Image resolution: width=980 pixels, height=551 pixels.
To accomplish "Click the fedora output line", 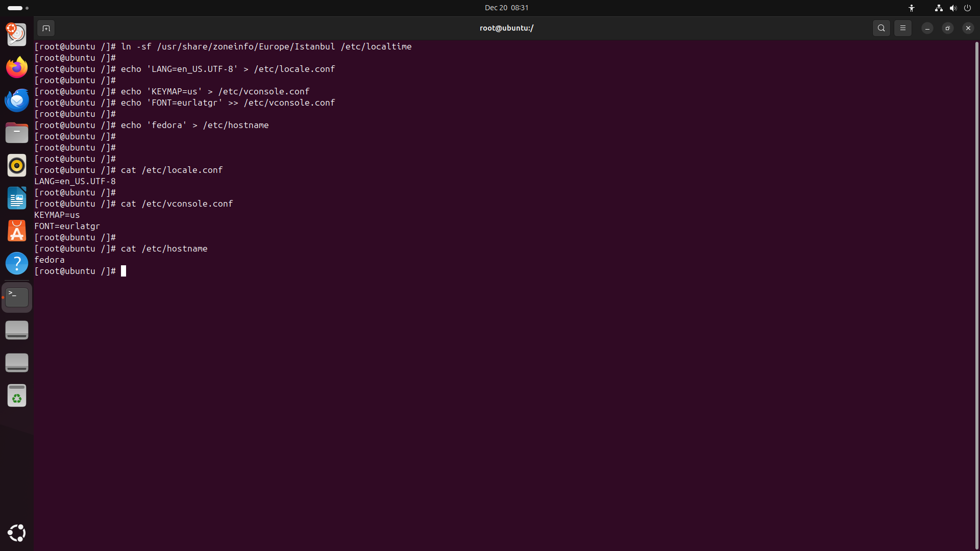I will [50, 260].
